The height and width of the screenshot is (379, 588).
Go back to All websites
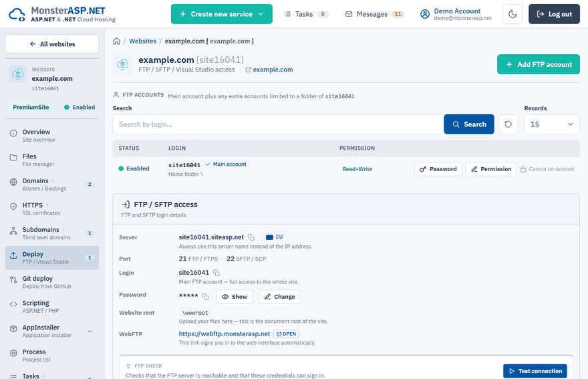click(52, 44)
